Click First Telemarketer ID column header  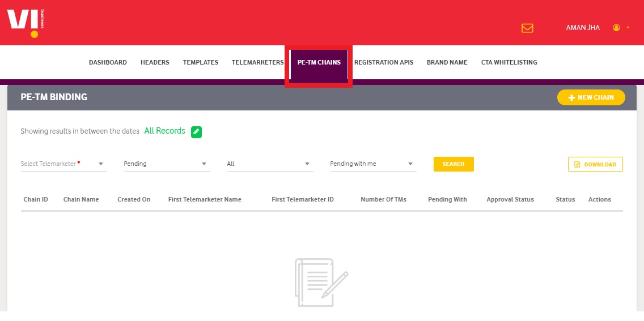point(303,200)
